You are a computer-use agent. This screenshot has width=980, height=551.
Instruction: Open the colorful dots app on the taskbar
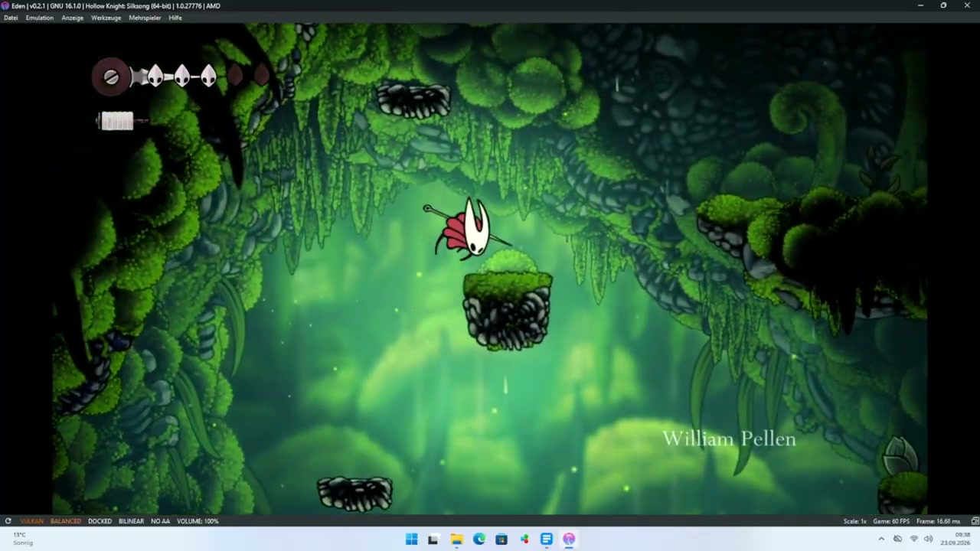pyautogui.click(x=524, y=540)
